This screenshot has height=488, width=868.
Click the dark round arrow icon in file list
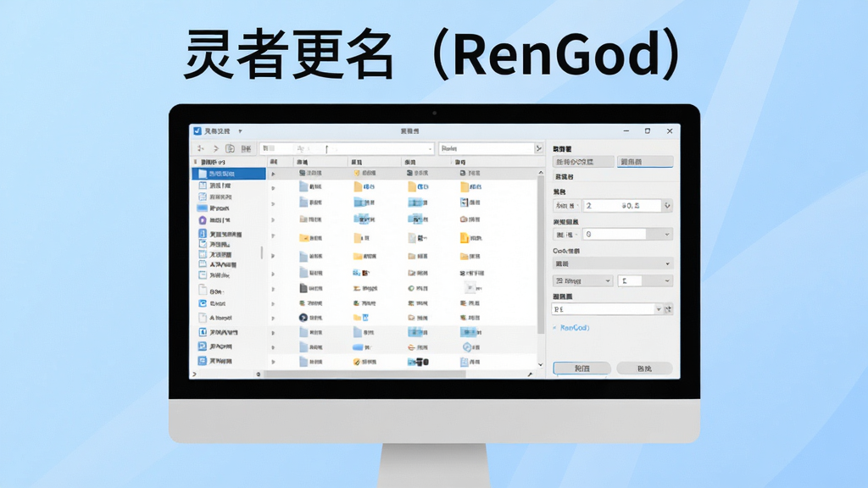[303, 318]
